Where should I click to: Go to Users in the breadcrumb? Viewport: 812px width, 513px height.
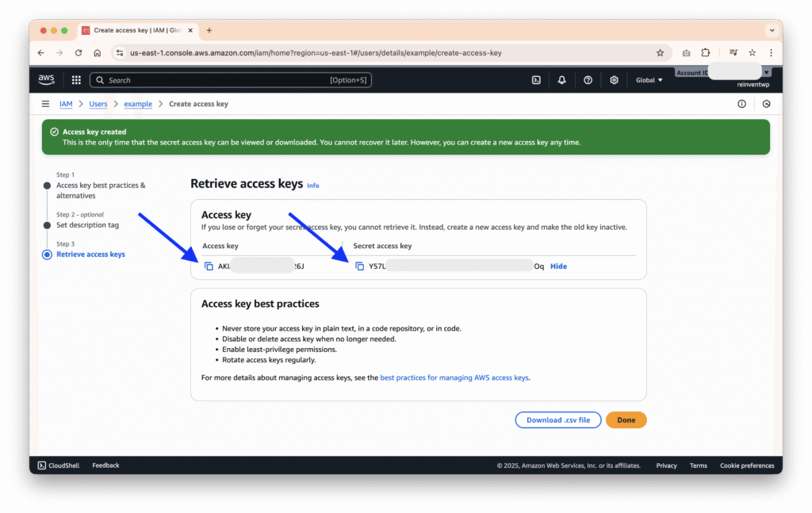pyautogui.click(x=98, y=104)
